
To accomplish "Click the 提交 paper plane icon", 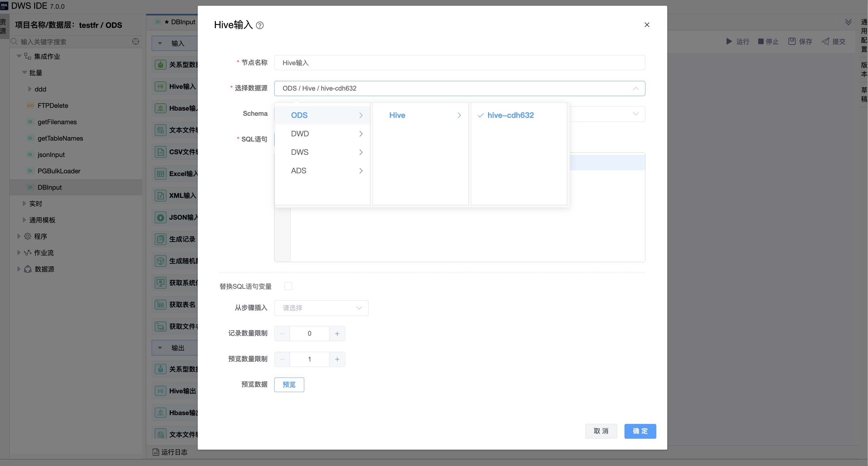I will 825,42.
